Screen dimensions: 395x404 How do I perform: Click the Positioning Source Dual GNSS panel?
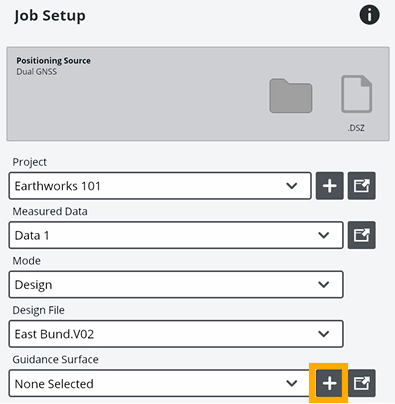198,94
